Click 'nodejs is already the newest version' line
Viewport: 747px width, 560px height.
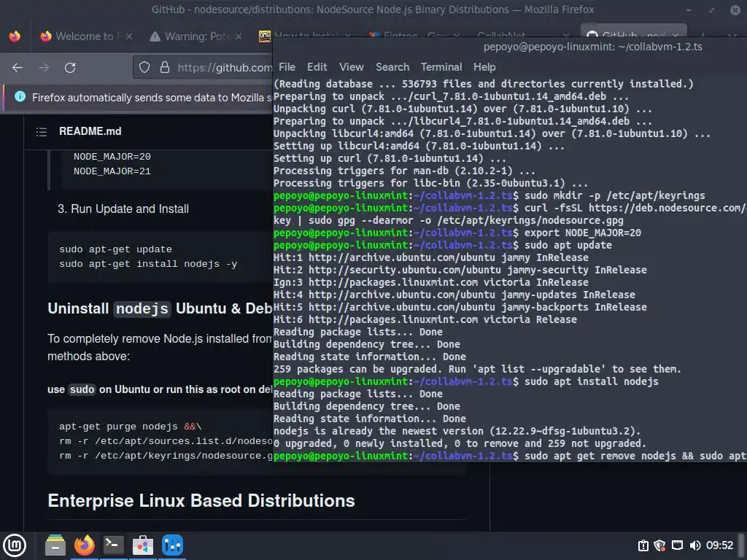pyautogui.click(x=457, y=431)
